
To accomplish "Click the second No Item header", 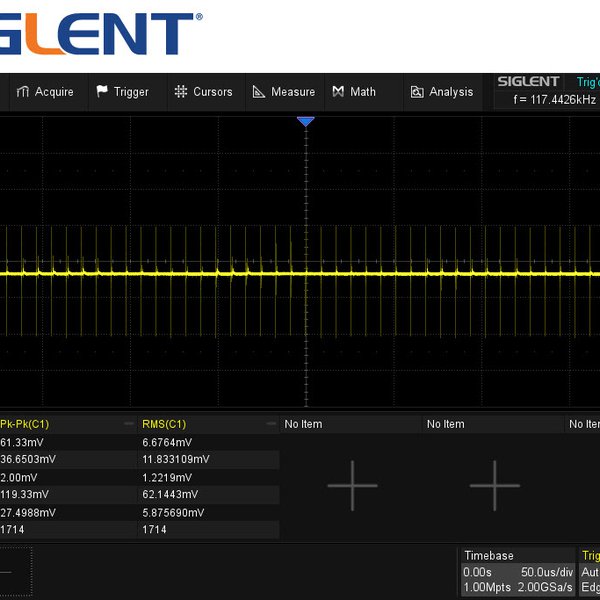I will [x=446, y=424].
